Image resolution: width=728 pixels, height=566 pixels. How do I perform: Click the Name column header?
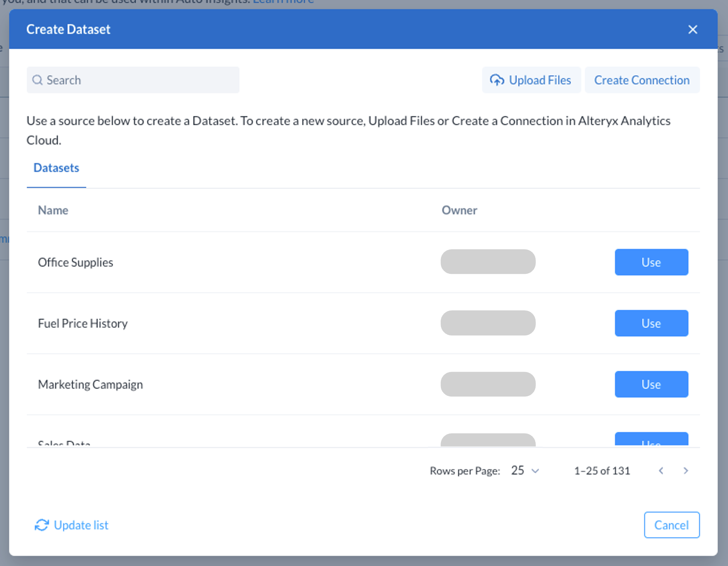tap(53, 210)
